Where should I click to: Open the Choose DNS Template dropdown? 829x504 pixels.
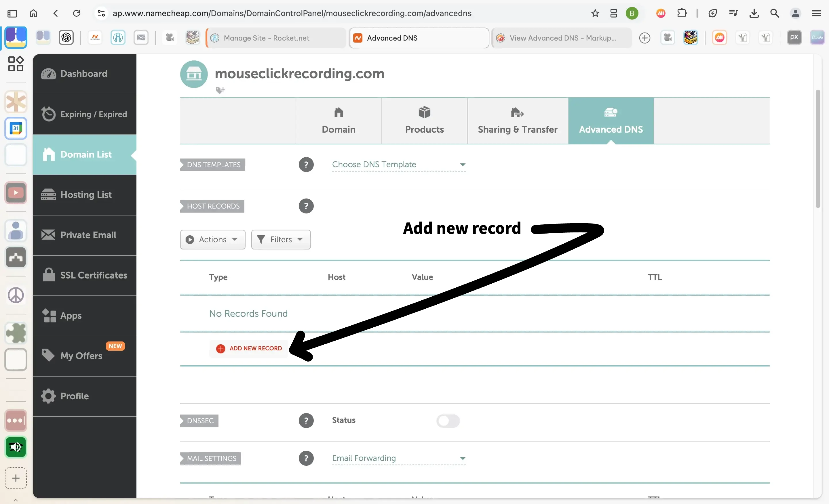click(x=398, y=165)
